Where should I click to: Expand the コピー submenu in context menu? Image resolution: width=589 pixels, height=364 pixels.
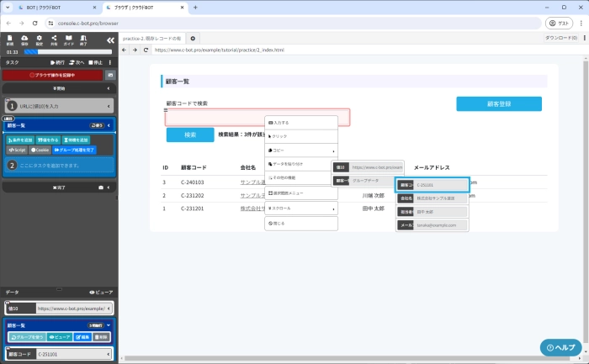[300, 150]
